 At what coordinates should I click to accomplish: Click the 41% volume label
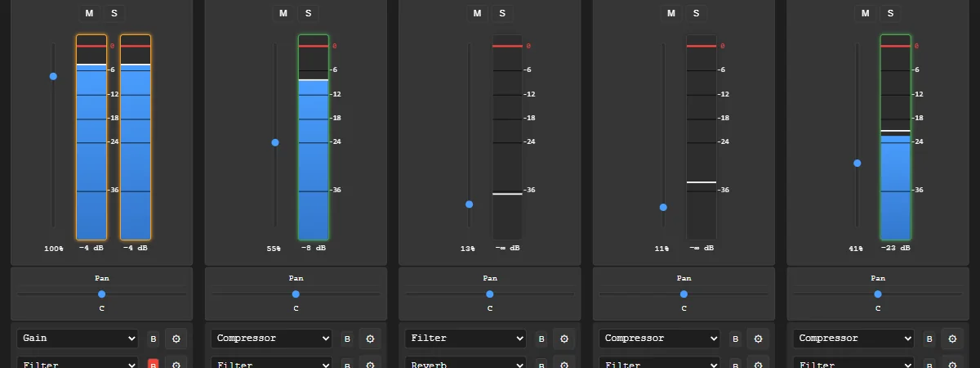click(856, 248)
